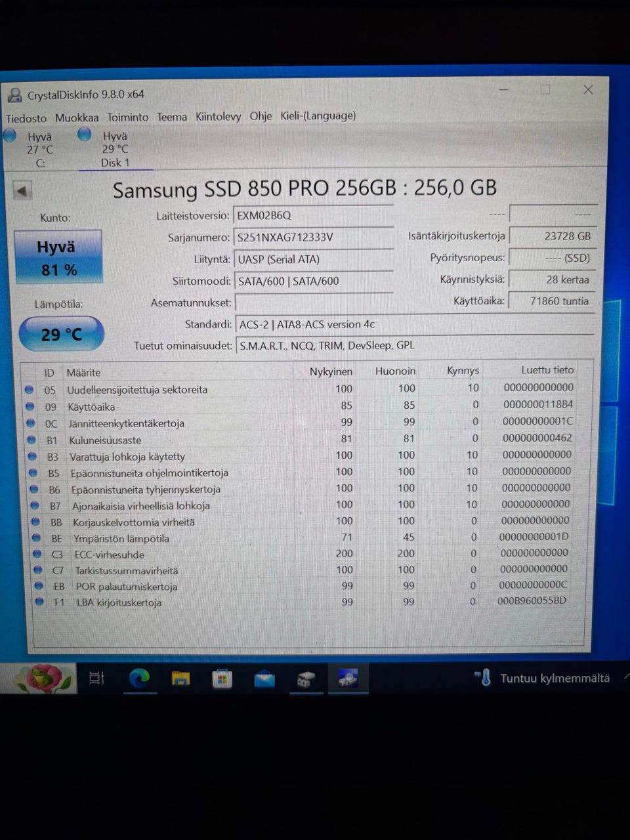630x840 pixels.
Task: Select raw value 000B960055BD
Action: [x=532, y=600]
